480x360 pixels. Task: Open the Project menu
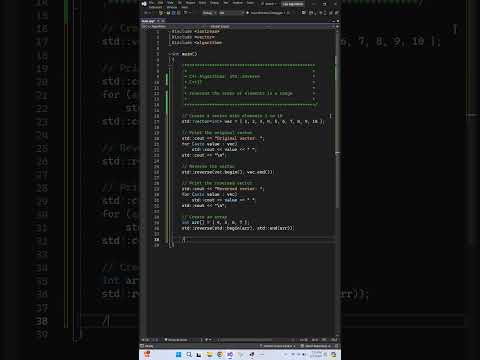pyautogui.click(x=191, y=3)
